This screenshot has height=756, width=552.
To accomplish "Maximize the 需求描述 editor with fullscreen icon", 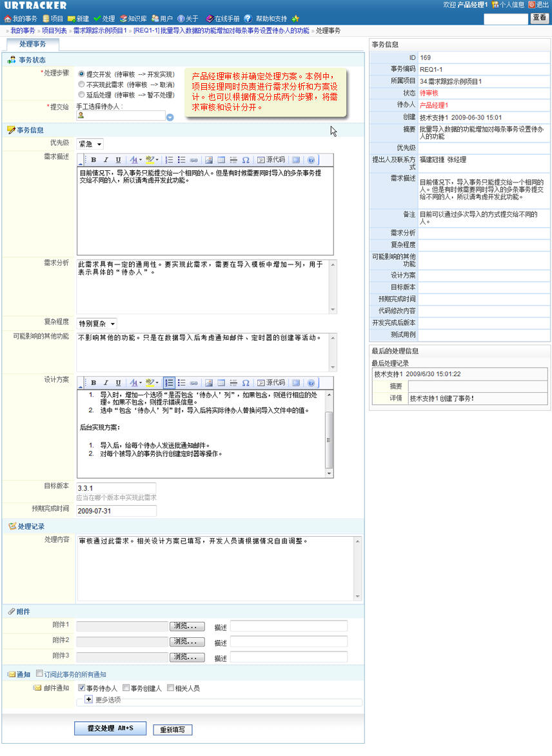I will pyautogui.click(x=296, y=160).
